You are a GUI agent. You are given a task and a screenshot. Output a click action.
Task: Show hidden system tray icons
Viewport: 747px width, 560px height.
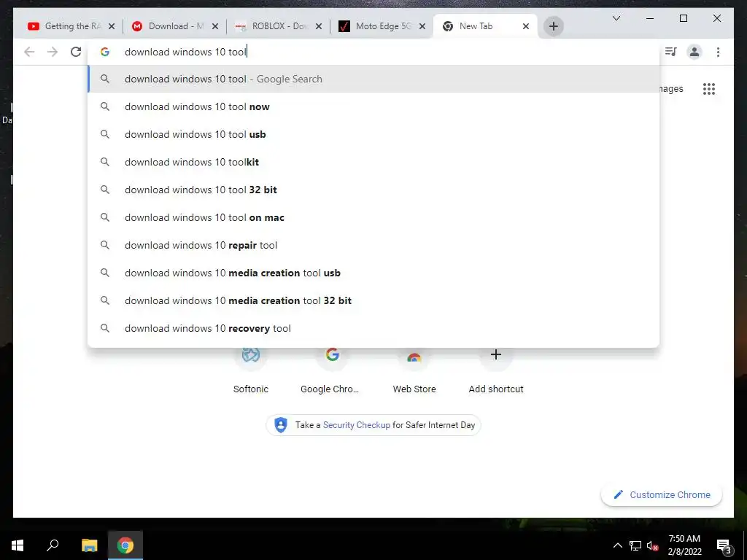617,545
